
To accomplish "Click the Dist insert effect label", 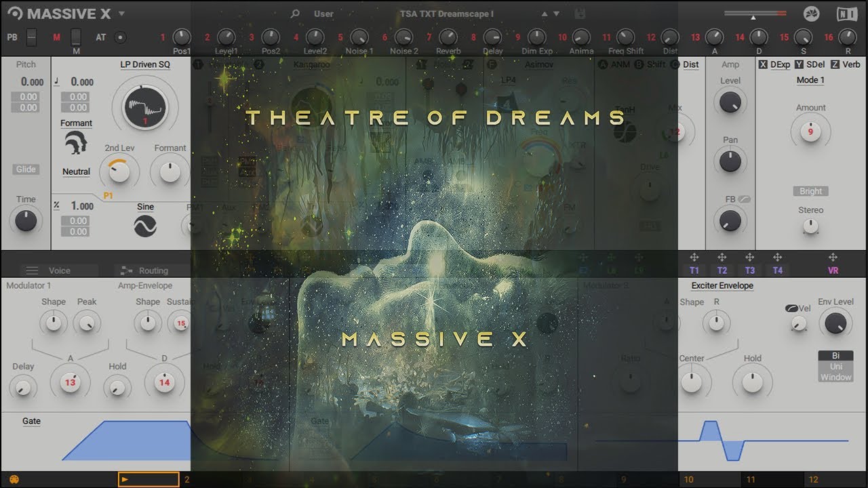I will pos(691,64).
